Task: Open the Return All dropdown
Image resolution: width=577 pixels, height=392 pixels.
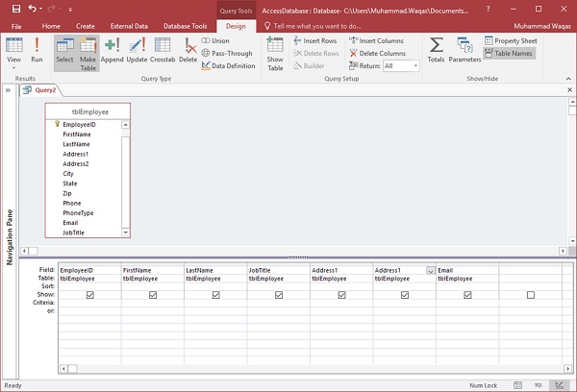Action: coord(415,66)
